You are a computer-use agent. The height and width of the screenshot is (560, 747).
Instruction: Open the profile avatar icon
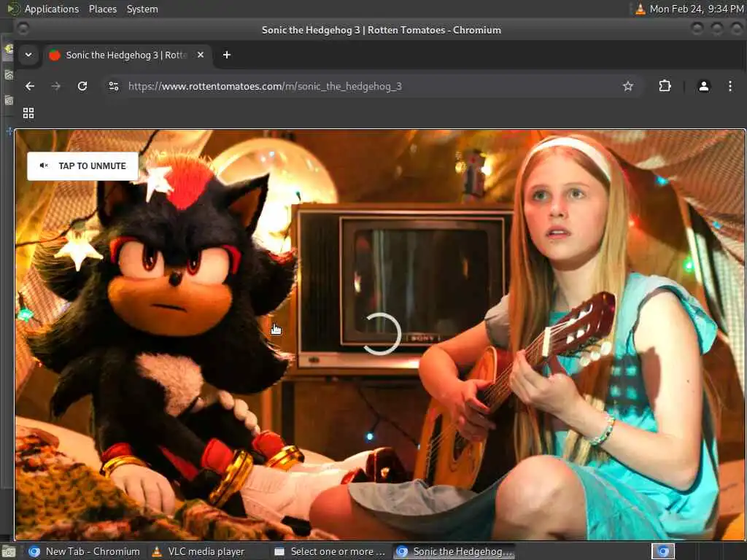[704, 86]
